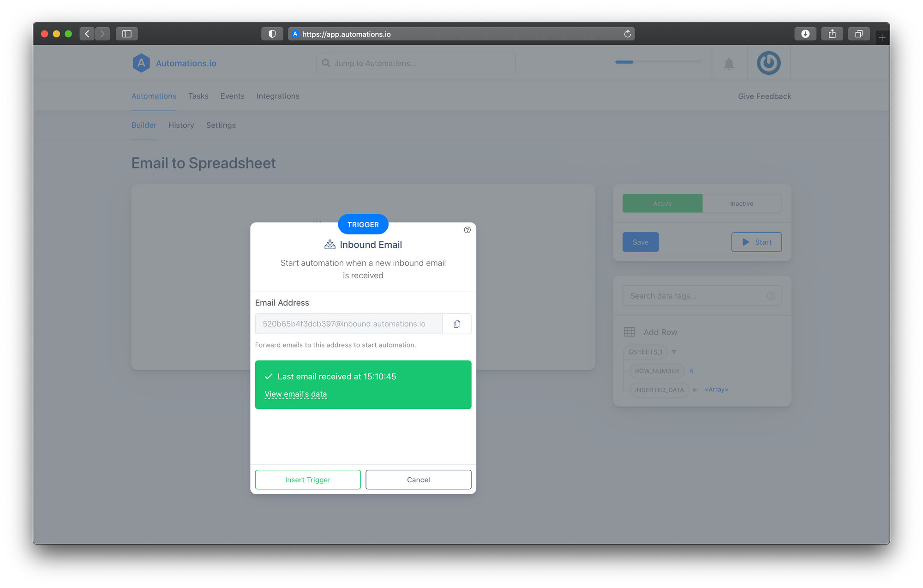Toggle automation to Active state
This screenshot has height=588, width=923.
coord(662,203)
